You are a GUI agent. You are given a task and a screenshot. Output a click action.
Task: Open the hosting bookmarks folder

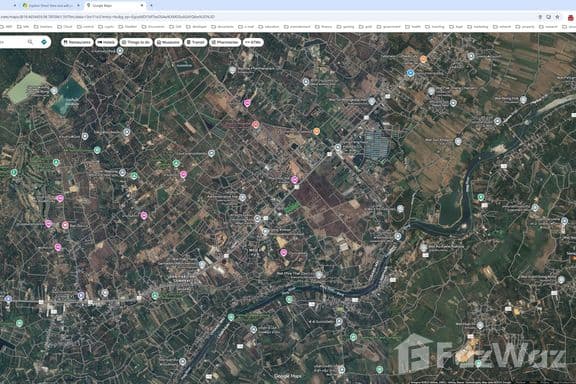(x=435, y=27)
